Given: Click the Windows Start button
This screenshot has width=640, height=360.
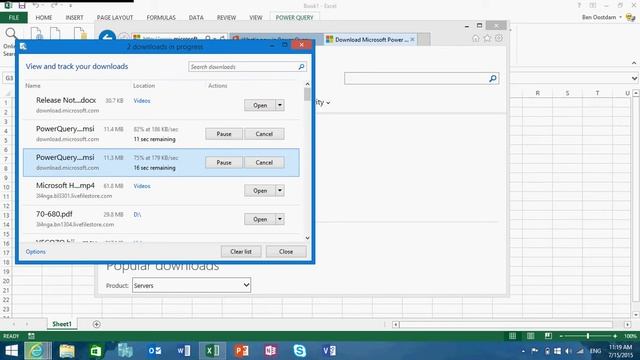Looking at the screenshot, I should point(11,351).
